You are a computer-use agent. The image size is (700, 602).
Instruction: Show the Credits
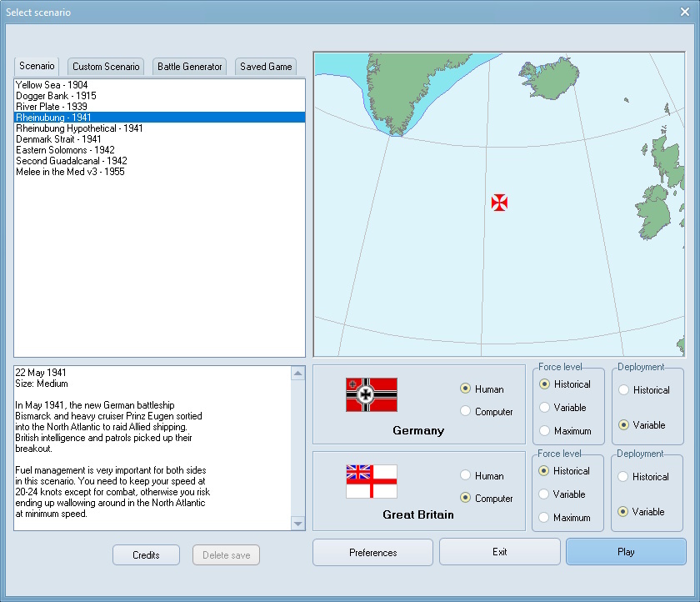point(146,555)
